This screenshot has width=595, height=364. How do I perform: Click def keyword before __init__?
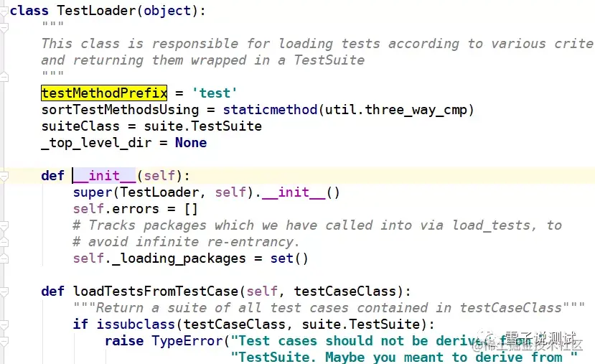[52, 176]
